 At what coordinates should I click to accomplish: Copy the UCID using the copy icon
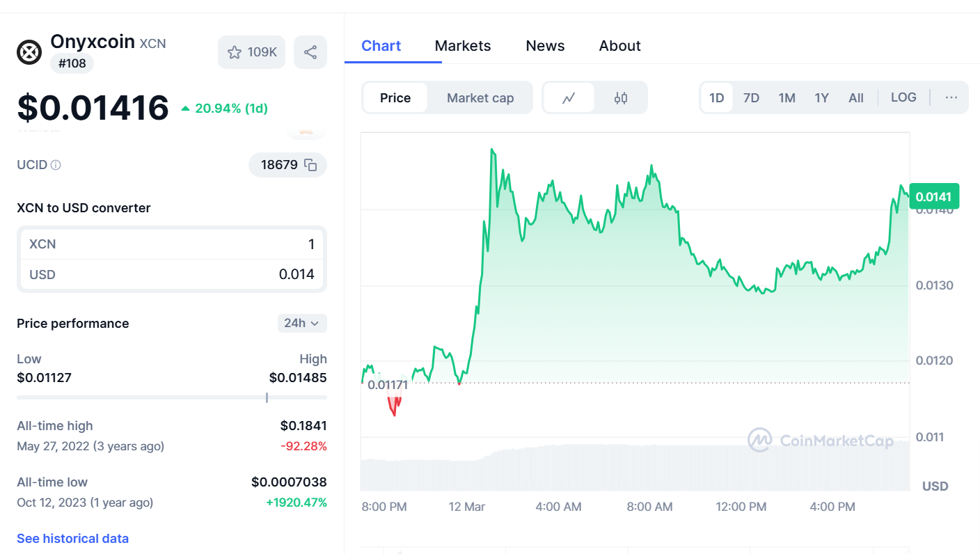313,165
